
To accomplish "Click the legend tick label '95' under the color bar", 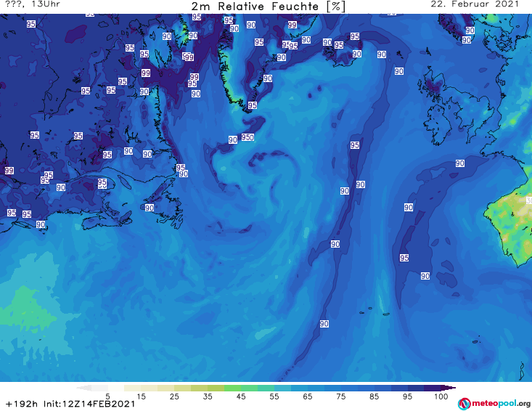I will 407,396.
